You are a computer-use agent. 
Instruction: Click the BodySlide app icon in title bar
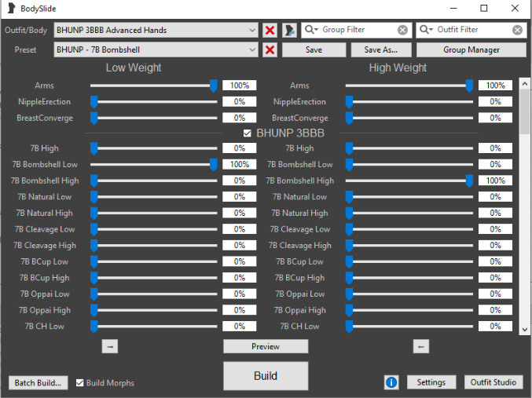[11, 8]
